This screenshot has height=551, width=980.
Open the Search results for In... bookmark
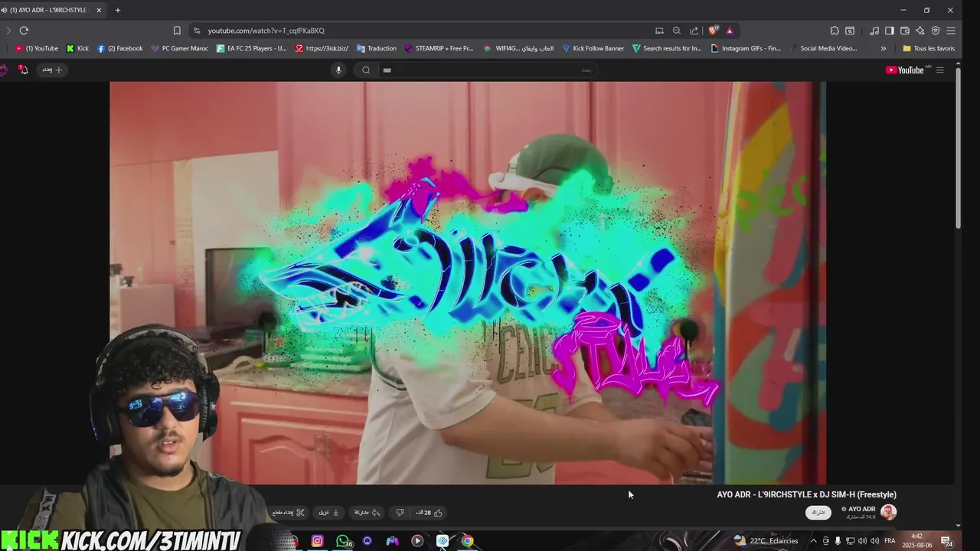point(667,48)
